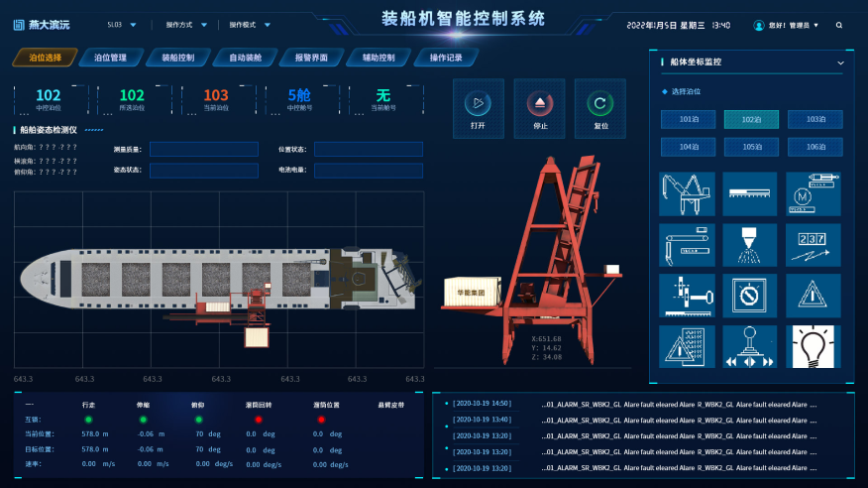Switch to the 装船控制 tab
Viewport: 868px width, 488px height.
coord(176,58)
